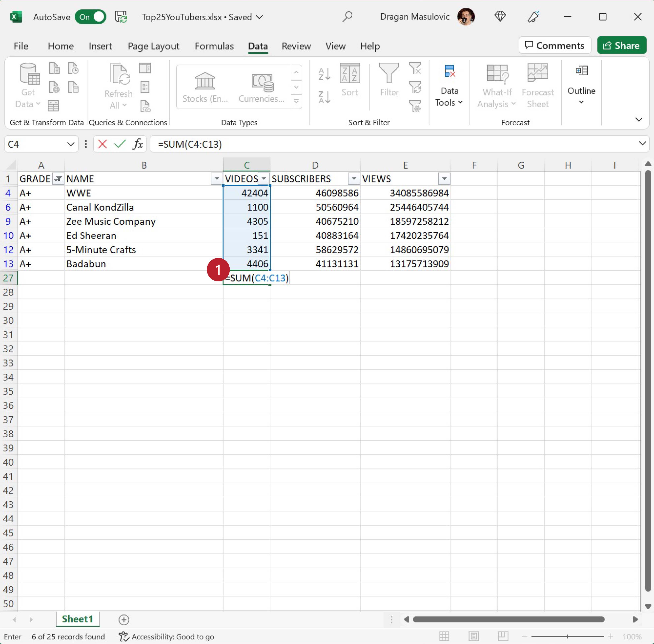
Task: Switch to Page Layout view in status bar
Action: (x=473, y=637)
